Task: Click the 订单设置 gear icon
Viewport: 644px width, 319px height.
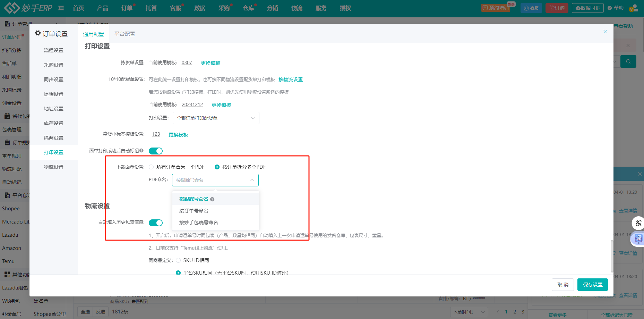Action: [38, 33]
